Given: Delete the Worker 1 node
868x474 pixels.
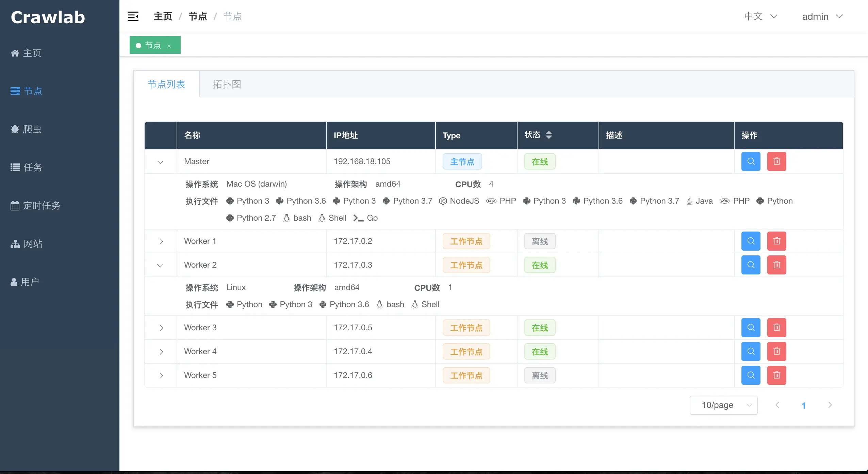Looking at the screenshot, I should pyautogui.click(x=776, y=241).
